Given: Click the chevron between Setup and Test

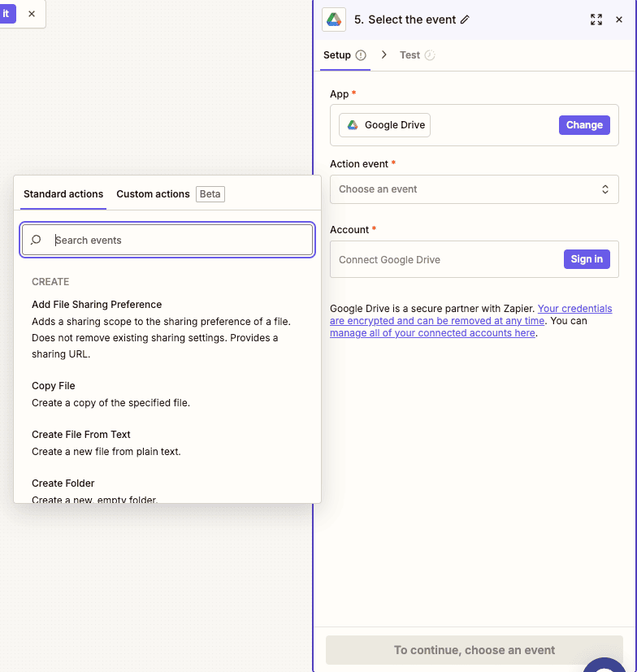Looking at the screenshot, I should coord(385,54).
